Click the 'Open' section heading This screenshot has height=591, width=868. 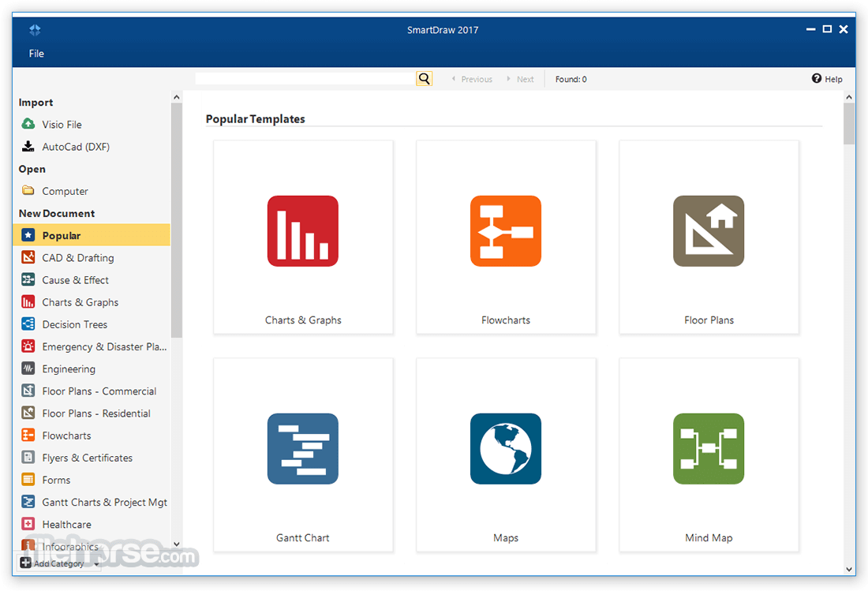click(x=32, y=169)
